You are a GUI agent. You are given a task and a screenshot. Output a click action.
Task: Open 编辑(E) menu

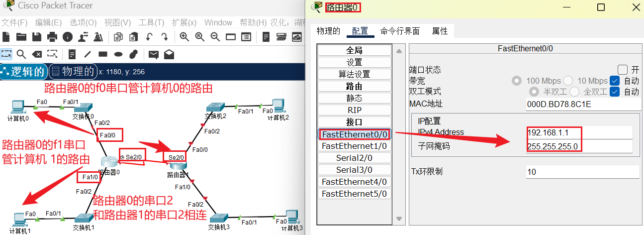click(48, 22)
